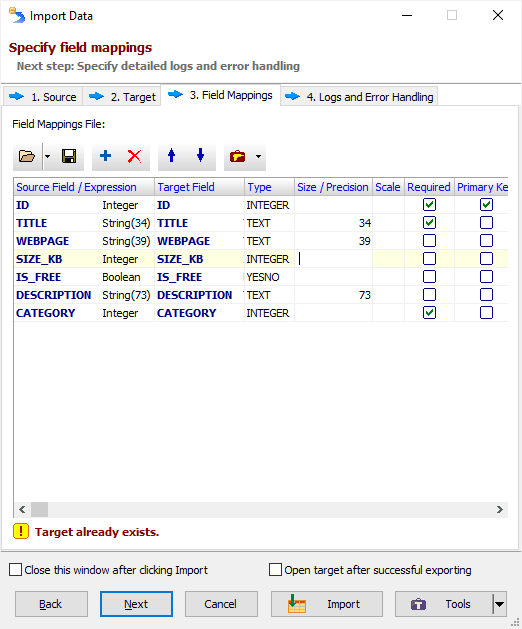
Task: Expand dropdown arrow next to open folder icon
Action: coord(47,156)
